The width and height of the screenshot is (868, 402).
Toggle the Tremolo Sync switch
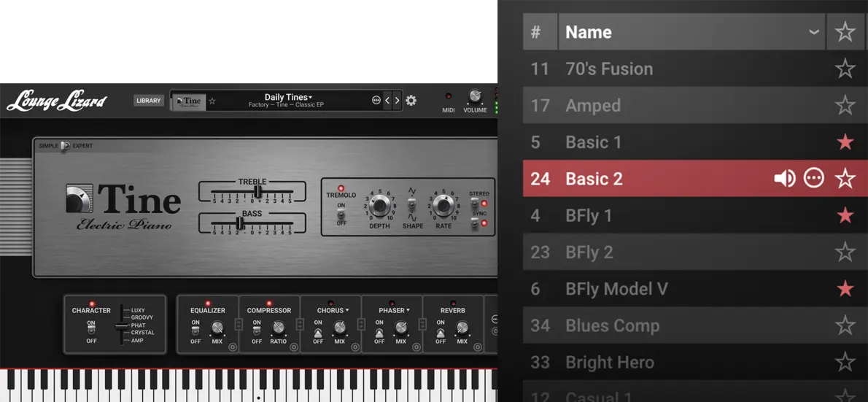[x=476, y=223]
